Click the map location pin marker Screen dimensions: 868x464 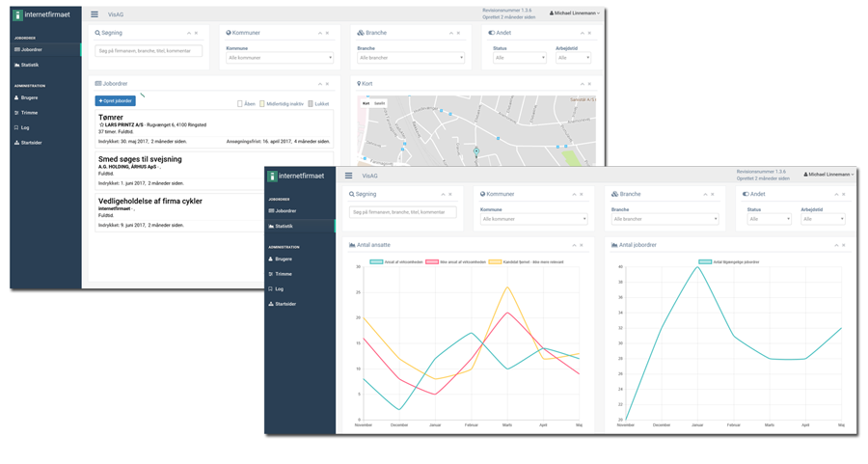pos(475,151)
